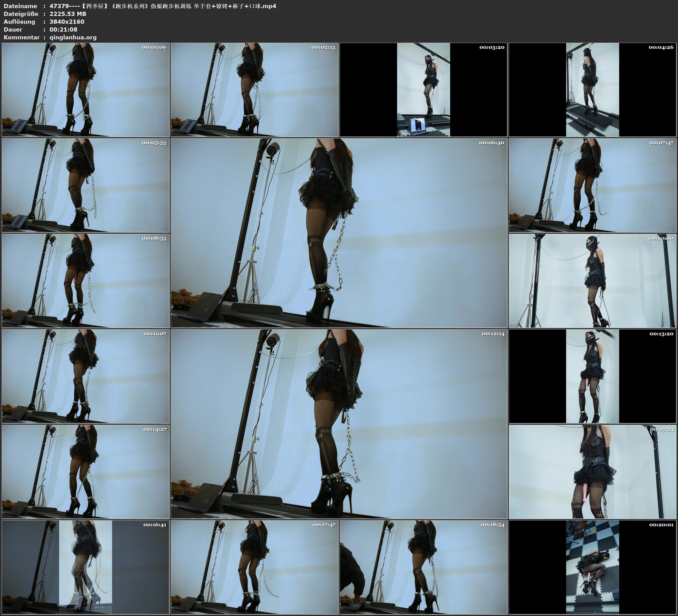The height and width of the screenshot is (616, 678).
Task: Click the 00:04:26 preview frame
Action: 593,89
